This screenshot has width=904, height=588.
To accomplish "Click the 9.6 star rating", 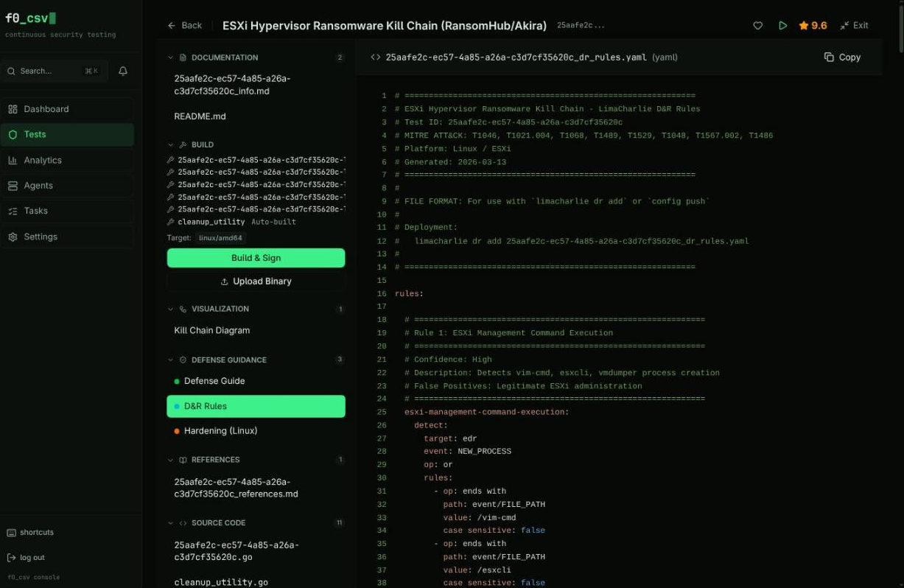I will (x=813, y=25).
